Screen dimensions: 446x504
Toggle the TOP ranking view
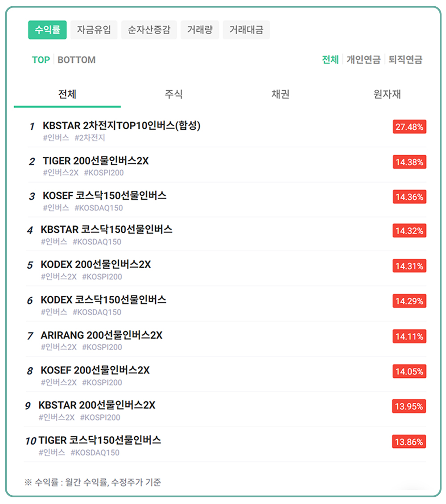coord(41,60)
